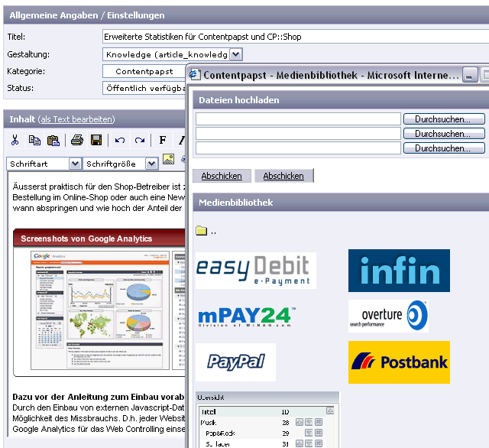Click Internet Explorer icon in Medienbibliothek title bar

tap(195, 75)
